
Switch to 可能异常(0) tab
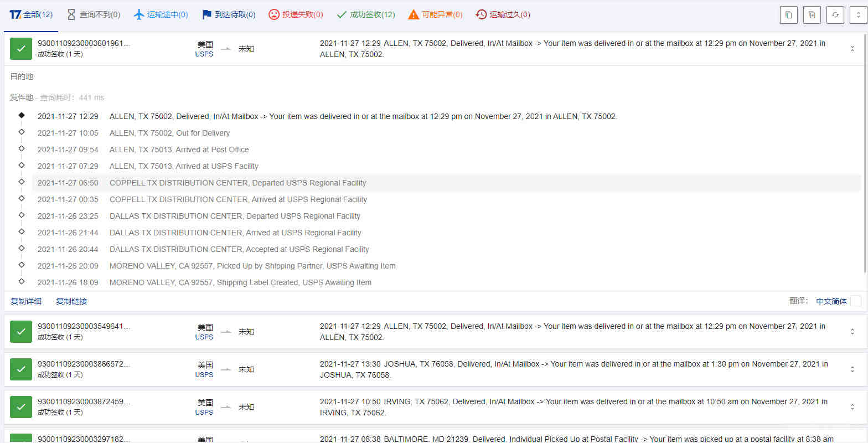pos(435,15)
